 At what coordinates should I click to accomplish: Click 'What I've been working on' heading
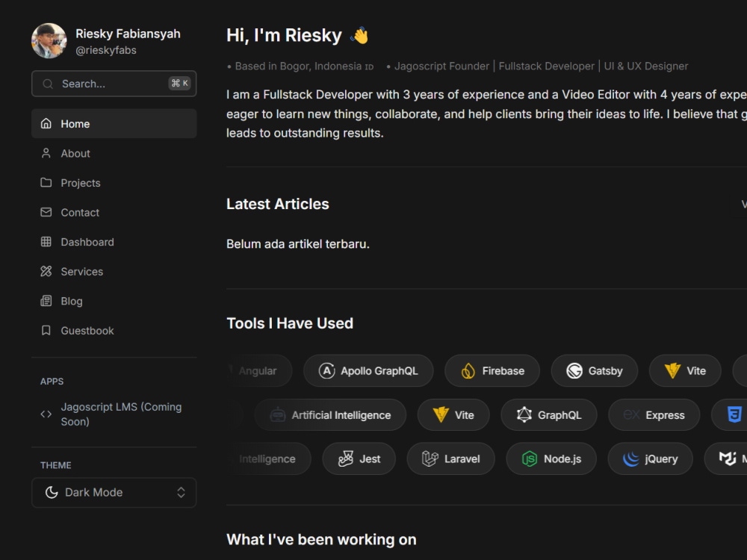(321, 540)
